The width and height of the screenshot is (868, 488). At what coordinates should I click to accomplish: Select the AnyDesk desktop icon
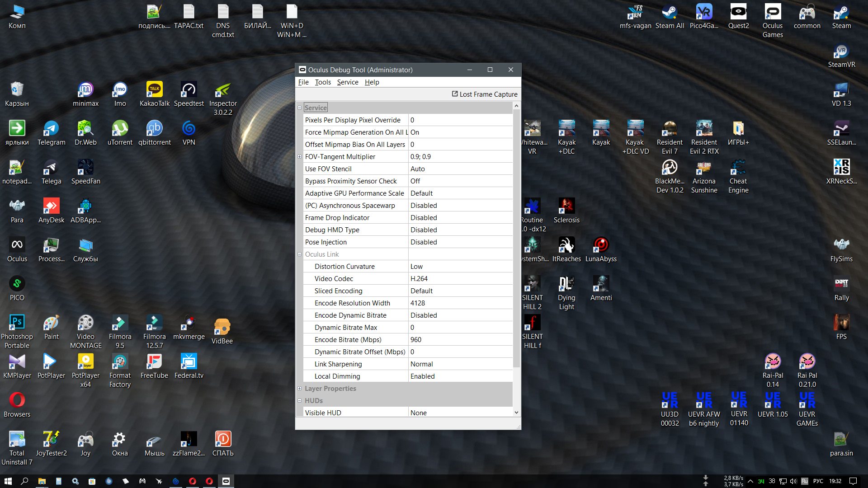[x=51, y=211]
